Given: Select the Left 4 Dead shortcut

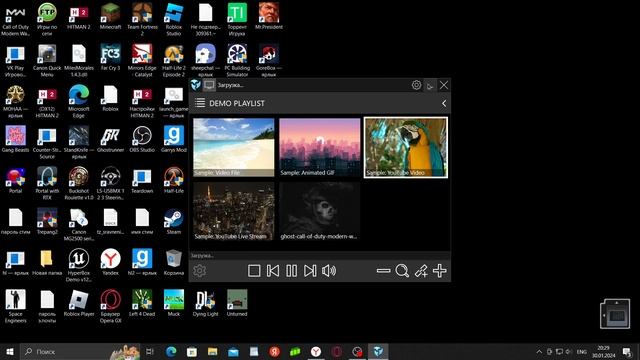Looking at the screenshot, I should [x=142, y=303].
